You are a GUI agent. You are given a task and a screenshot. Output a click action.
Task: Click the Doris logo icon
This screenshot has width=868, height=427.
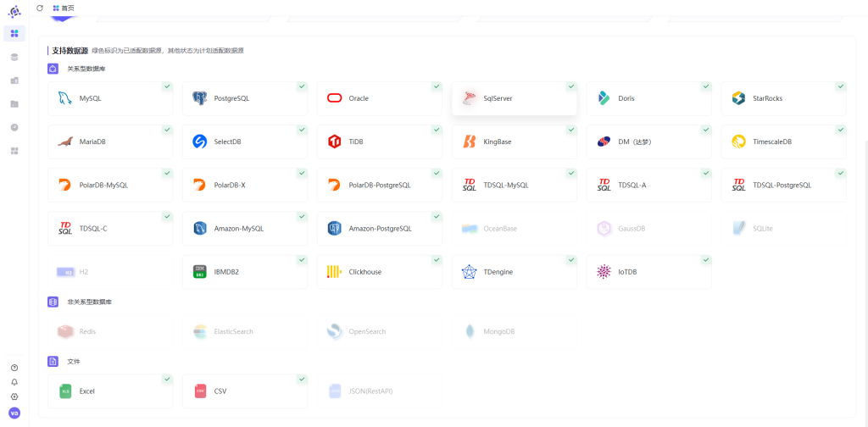pyautogui.click(x=604, y=98)
